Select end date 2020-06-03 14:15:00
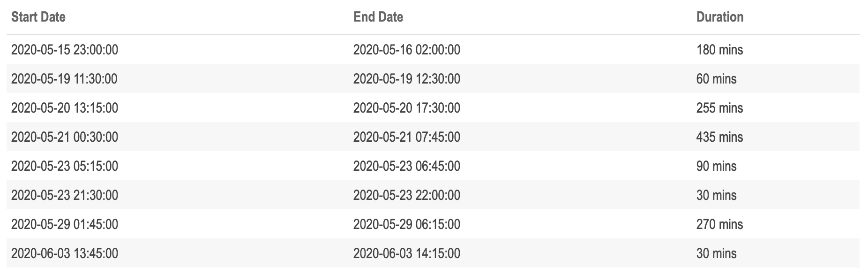This screenshot has height=275, width=868. [407, 253]
